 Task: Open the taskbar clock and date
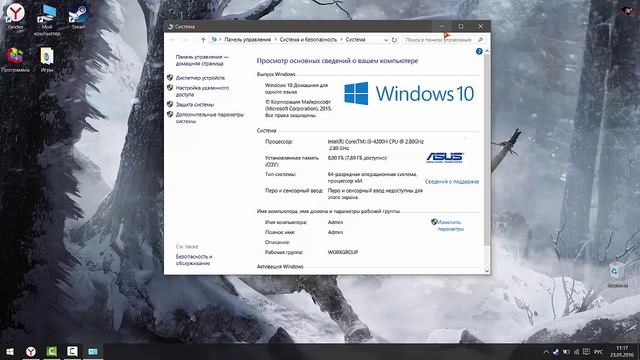(622, 351)
